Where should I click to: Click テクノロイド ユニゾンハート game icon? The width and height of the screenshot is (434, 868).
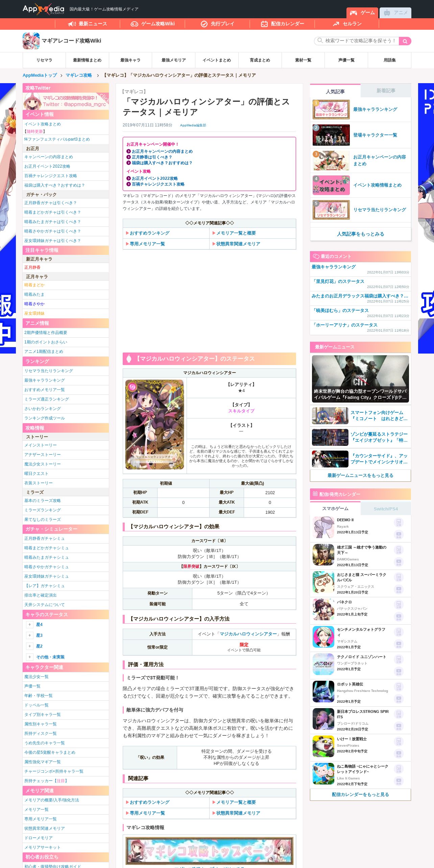[323, 664]
